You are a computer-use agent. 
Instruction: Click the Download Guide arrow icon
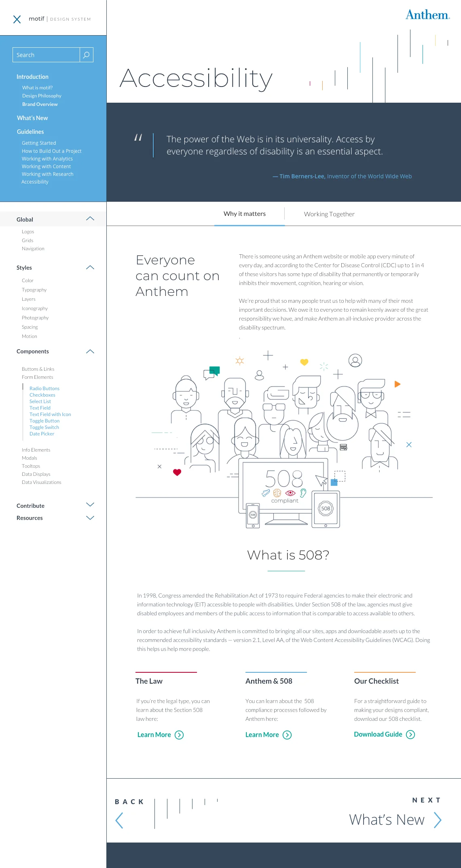click(410, 734)
